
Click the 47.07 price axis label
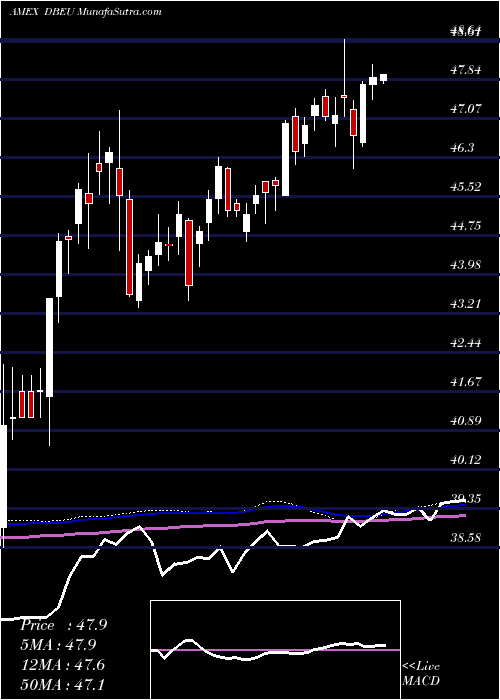pyautogui.click(x=466, y=108)
